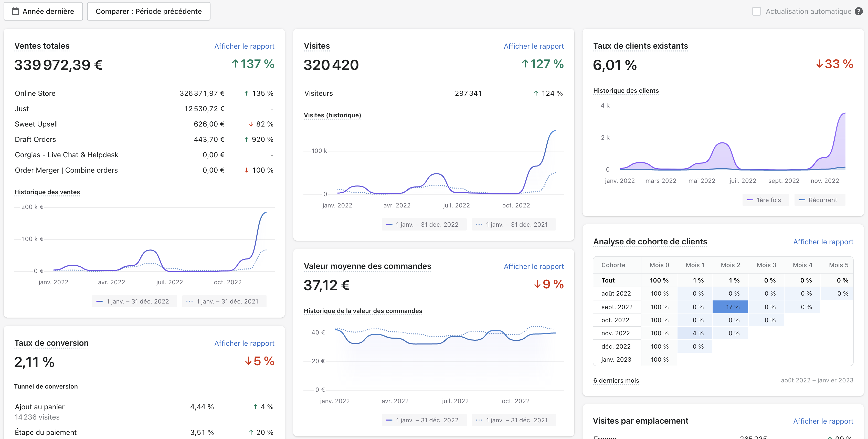
Task: Click the help question mark icon
Action: (859, 11)
